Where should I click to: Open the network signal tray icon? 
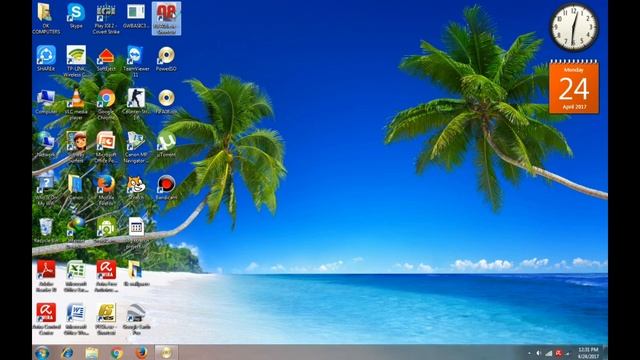(549, 353)
